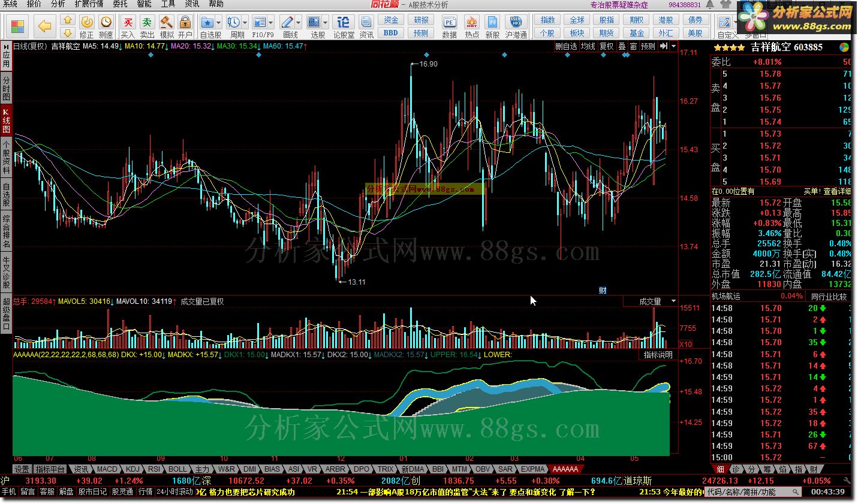Viewport: 858px width, 504px height.
Task: Switch to the BOLL indicator tab
Action: (177, 469)
